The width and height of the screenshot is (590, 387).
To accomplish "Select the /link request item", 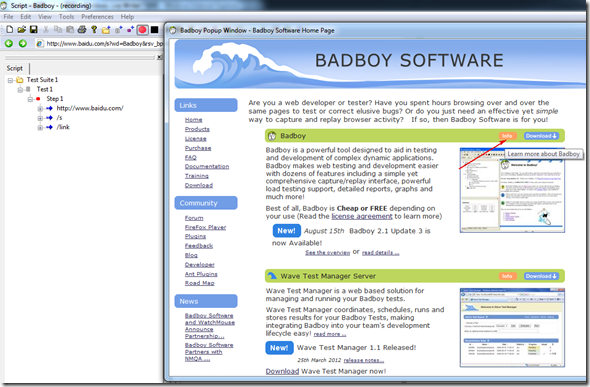I will (63, 127).
